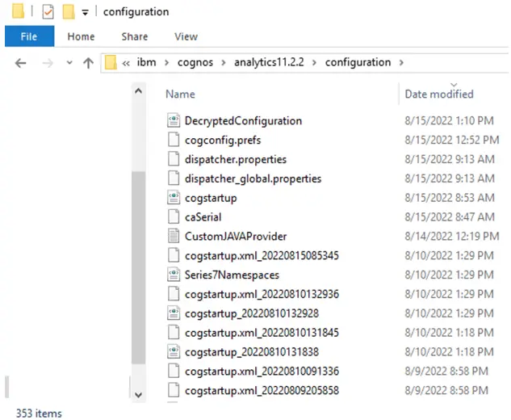This screenshot has width=511, height=420.
Task: Click the dispatcher.properties file icon
Action: 174,159
